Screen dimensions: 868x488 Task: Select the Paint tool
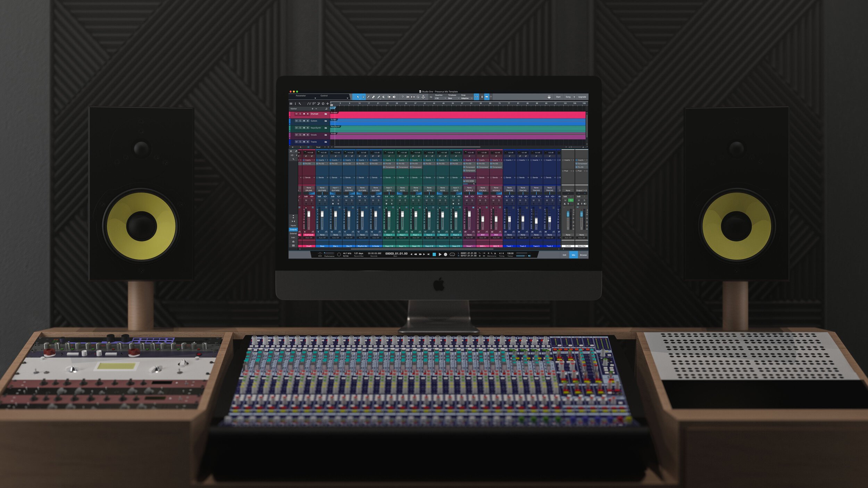click(x=379, y=97)
